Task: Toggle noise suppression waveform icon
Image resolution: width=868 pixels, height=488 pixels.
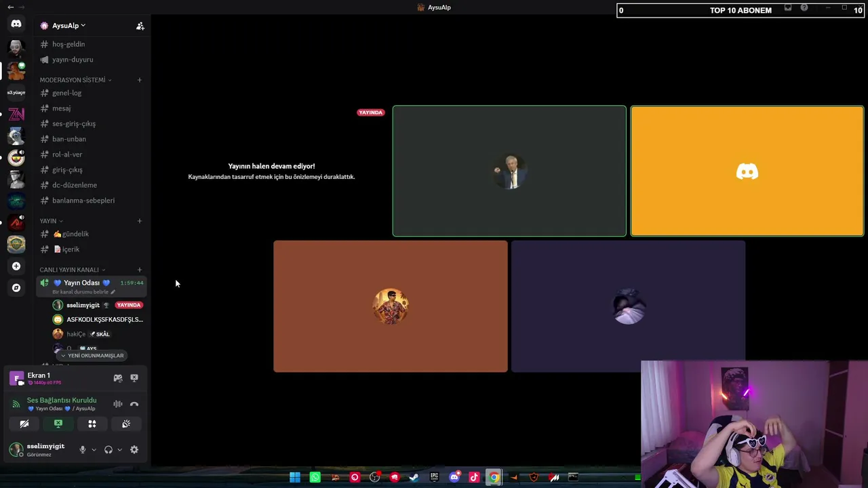Action: pos(118,404)
